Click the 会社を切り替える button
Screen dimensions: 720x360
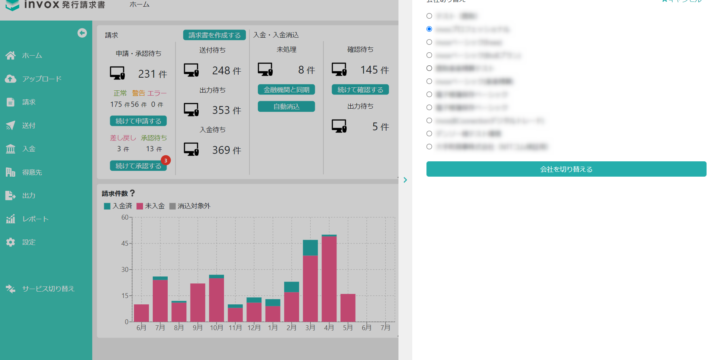coord(566,169)
